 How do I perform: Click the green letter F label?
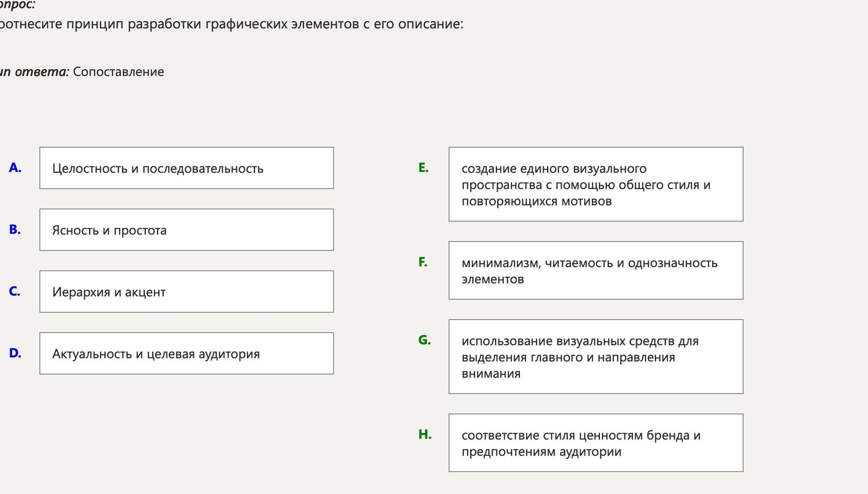click(423, 262)
